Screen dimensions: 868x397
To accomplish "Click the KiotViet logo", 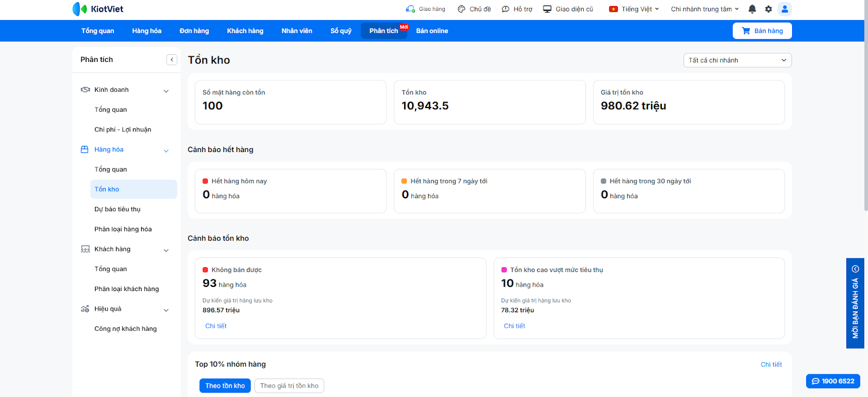I will [98, 9].
